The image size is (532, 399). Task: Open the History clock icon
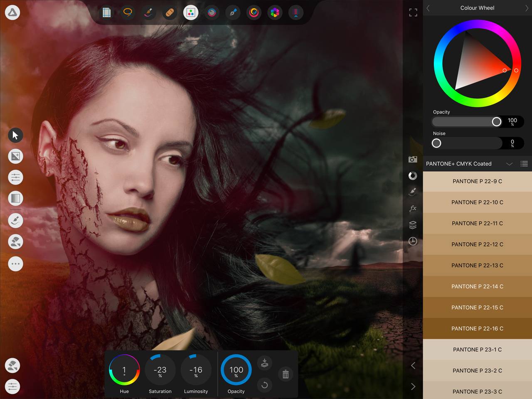pyautogui.click(x=413, y=241)
